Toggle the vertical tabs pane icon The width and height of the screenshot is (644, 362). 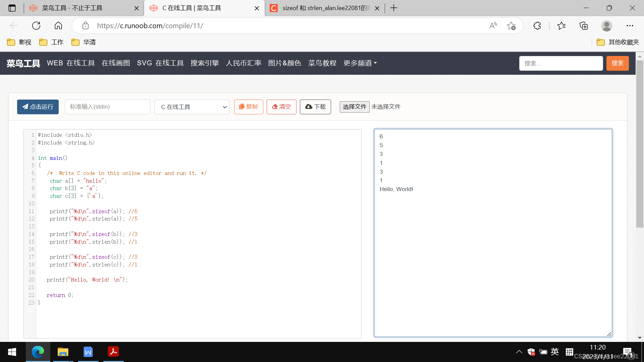pyautogui.click(x=12, y=8)
